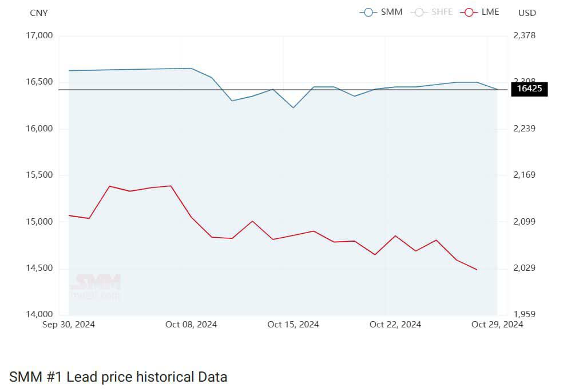Click the USD right axis title

pos(527,13)
